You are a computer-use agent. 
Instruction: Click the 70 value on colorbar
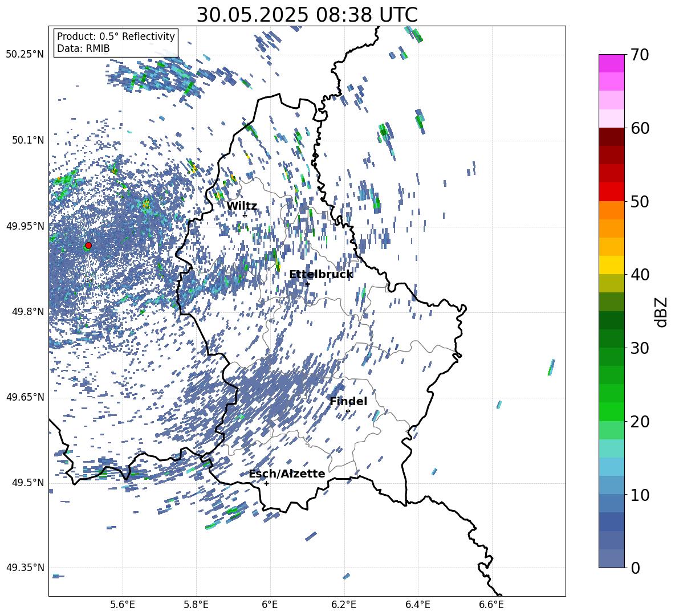tap(640, 55)
